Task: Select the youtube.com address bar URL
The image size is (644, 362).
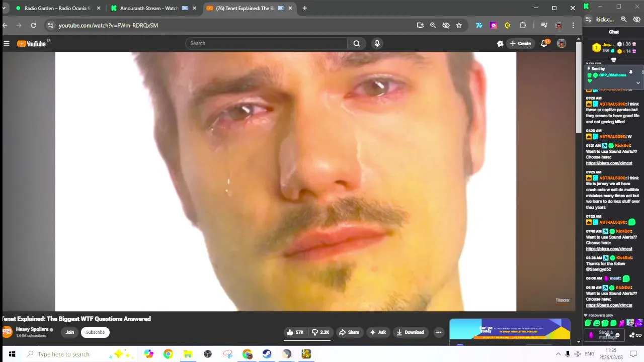Action: click(108, 25)
